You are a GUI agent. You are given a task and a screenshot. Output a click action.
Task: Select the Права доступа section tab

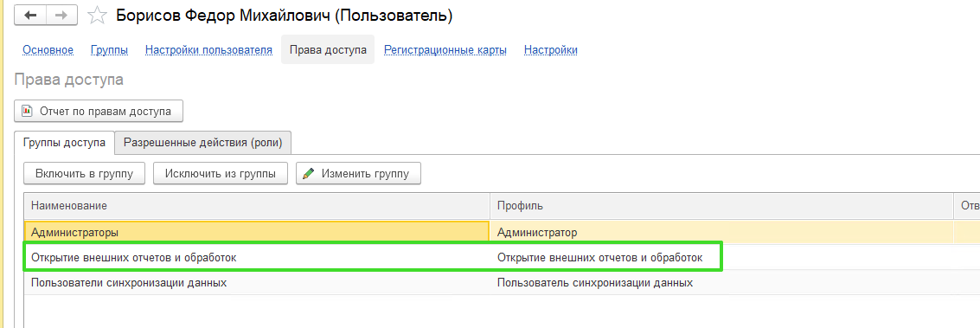coord(328,50)
